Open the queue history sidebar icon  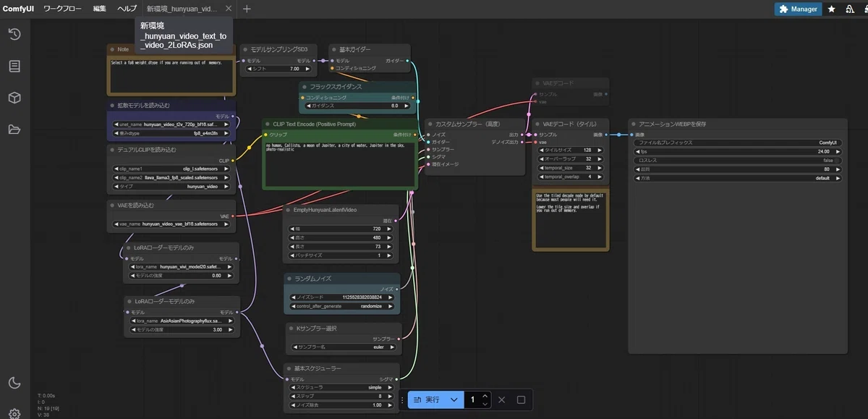(x=14, y=34)
